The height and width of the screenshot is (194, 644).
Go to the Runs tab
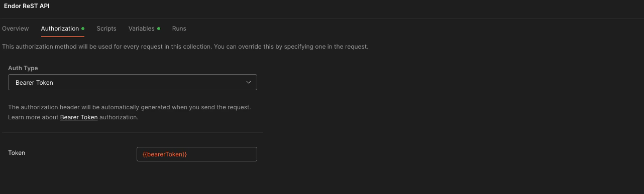point(179,29)
